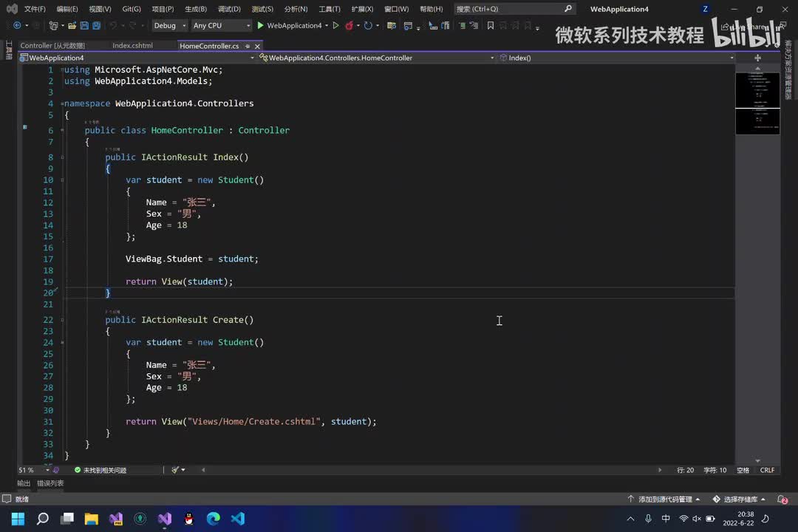The image size is (798, 532).
Task: Click the Views/Home/Create.cshtml string literal
Action: click(x=254, y=421)
